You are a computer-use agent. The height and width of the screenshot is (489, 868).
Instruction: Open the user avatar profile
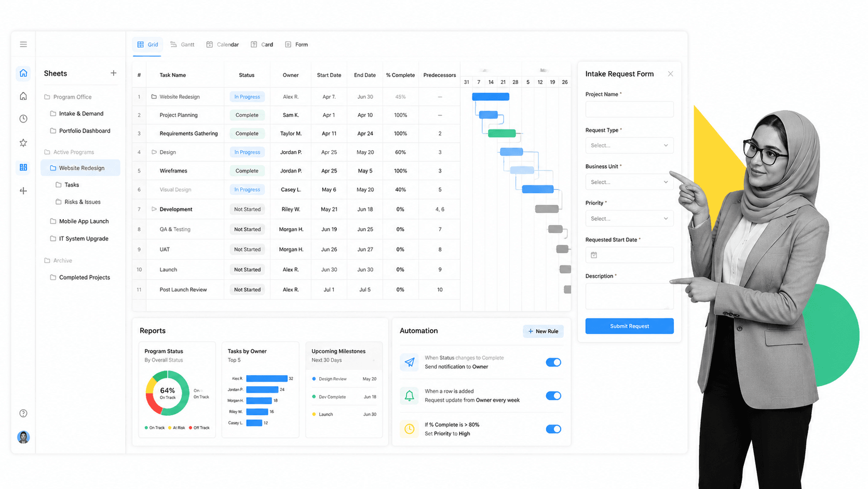23,437
